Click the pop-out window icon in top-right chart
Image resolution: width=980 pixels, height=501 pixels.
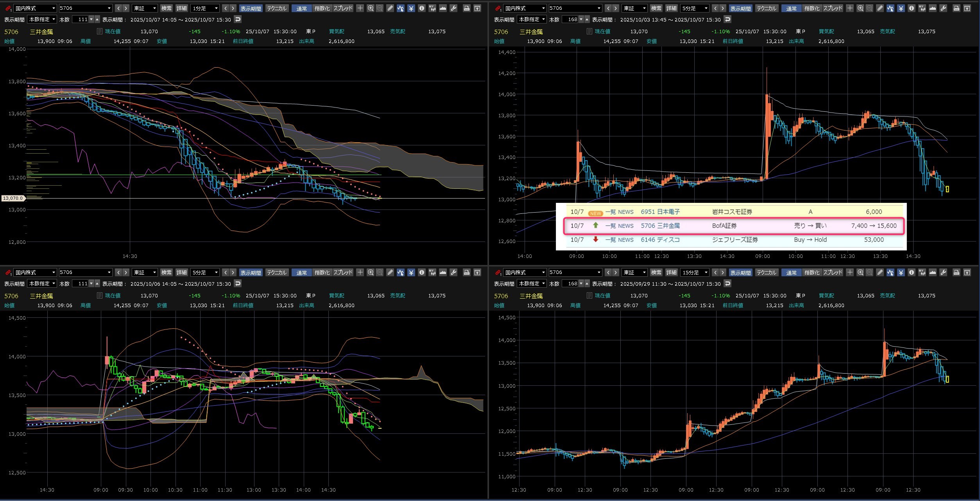pos(967,8)
